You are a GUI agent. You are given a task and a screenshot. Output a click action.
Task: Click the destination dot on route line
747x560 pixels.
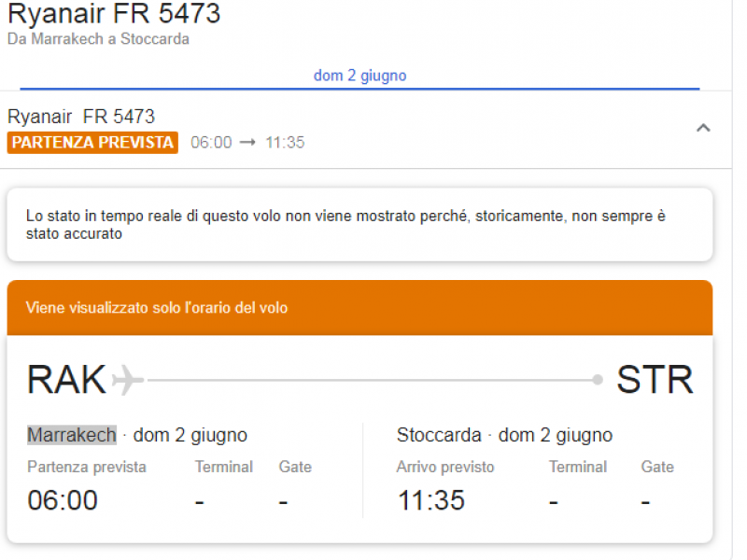click(x=598, y=380)
